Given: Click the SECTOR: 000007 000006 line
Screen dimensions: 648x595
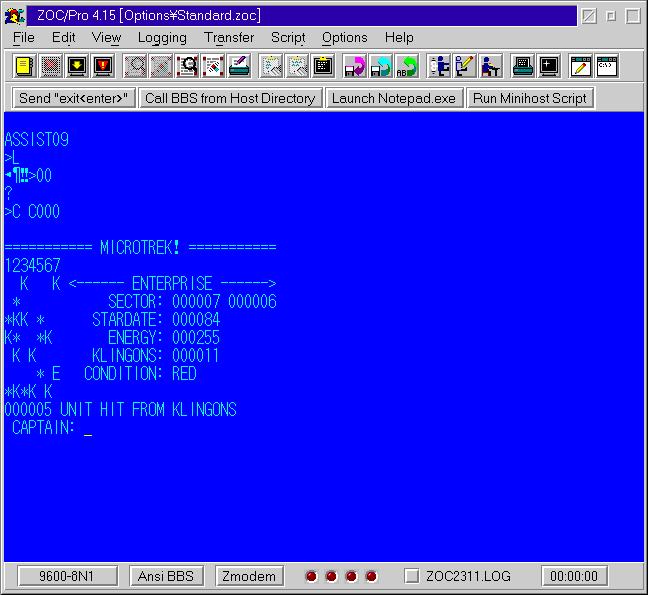Looking at the screenshot, I should pyautogui.click(x=192, y=301).
